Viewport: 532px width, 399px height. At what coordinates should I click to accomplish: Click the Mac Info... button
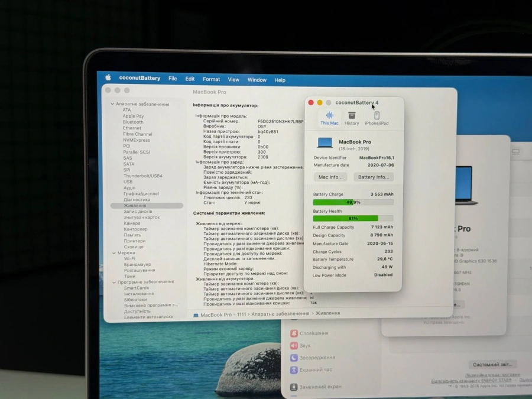(330, 177)
